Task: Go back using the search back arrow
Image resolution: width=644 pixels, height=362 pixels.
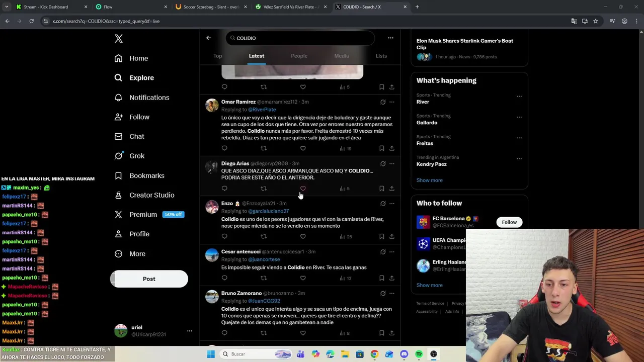Action: coord(208,38)
